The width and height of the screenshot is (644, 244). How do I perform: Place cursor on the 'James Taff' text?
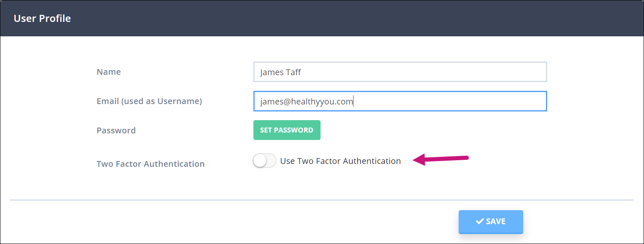click(281, 72)
